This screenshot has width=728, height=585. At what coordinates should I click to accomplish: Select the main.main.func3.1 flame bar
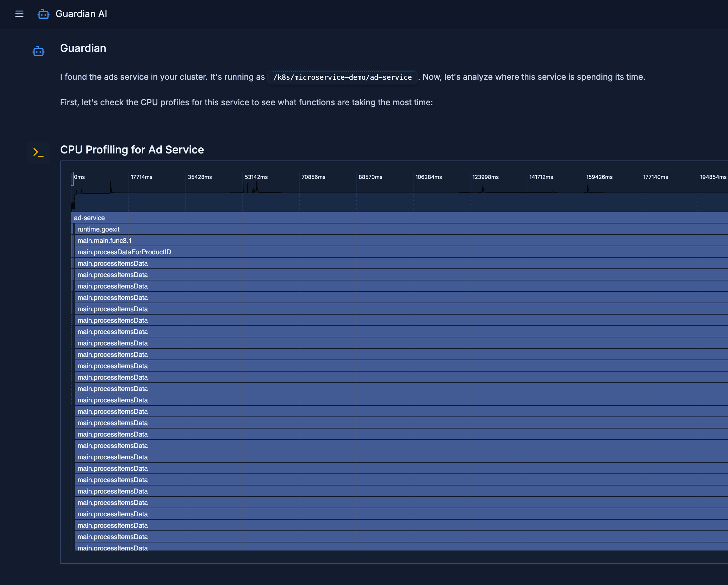(401, 241)
